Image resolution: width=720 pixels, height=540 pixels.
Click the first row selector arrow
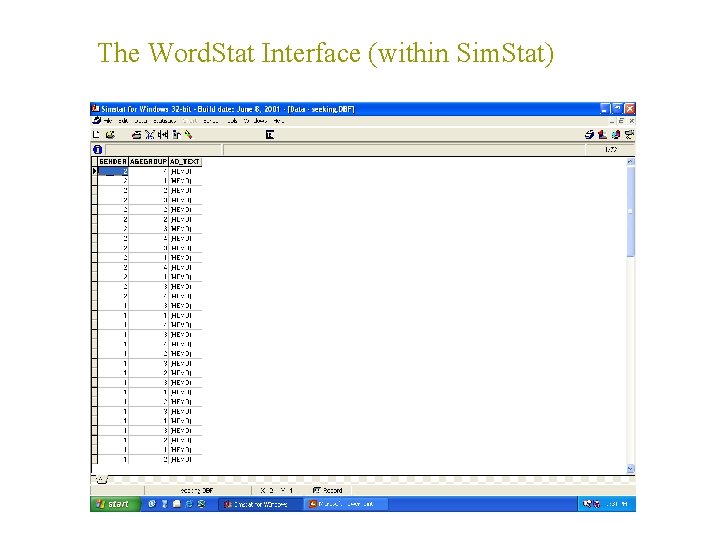click(x=95, y=171)
